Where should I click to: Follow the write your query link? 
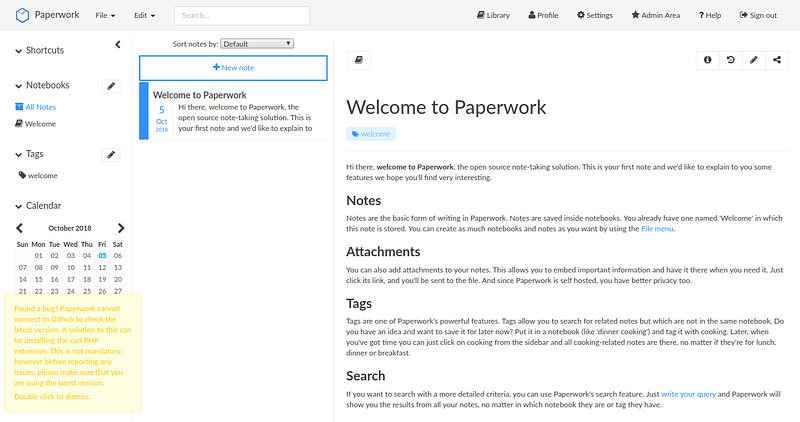coord(688,394)
